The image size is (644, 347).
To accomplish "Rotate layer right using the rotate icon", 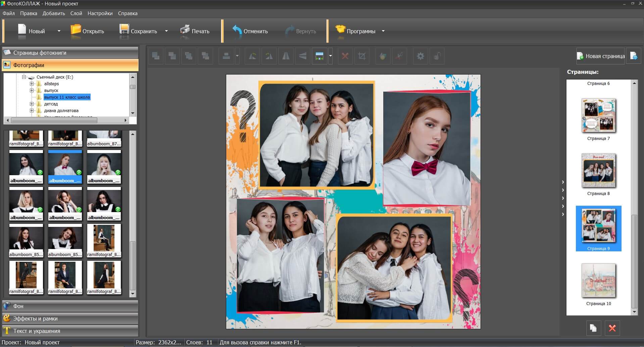I will click(x=269, y=56).
